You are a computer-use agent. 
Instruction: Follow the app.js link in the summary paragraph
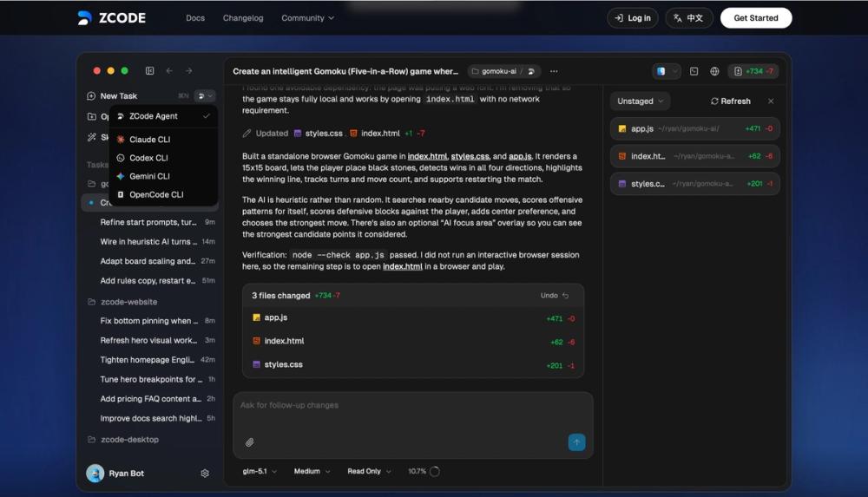(520, 157)
